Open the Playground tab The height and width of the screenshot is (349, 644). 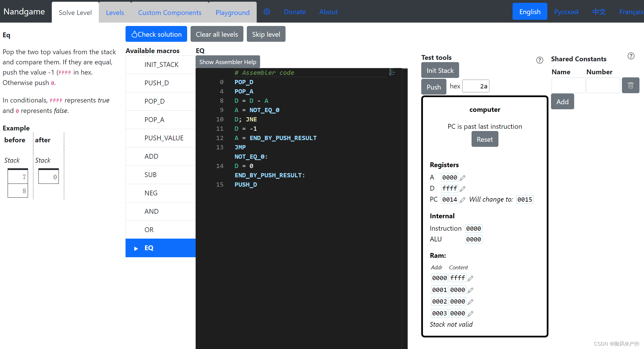pos(232,12)
